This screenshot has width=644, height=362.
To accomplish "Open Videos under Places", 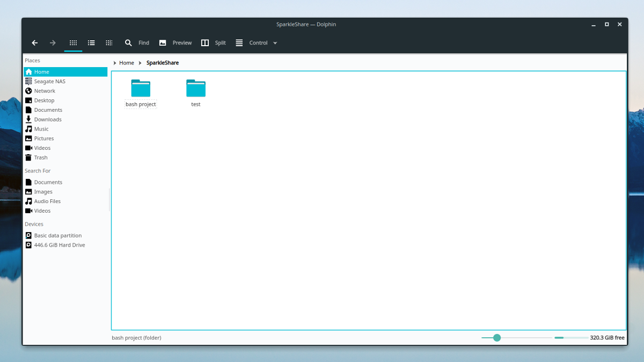I will [x=65, y=148].
